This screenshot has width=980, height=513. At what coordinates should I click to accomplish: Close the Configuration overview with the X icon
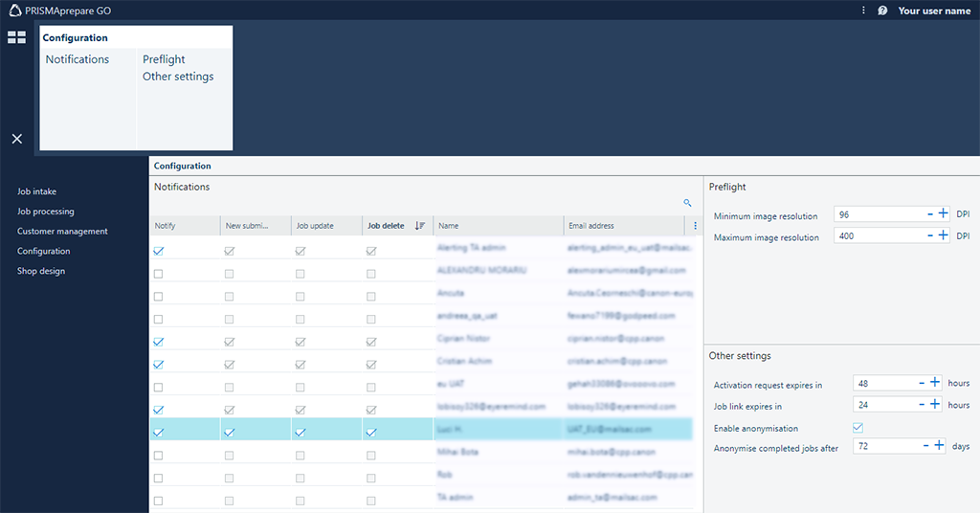tap(17, 139)
